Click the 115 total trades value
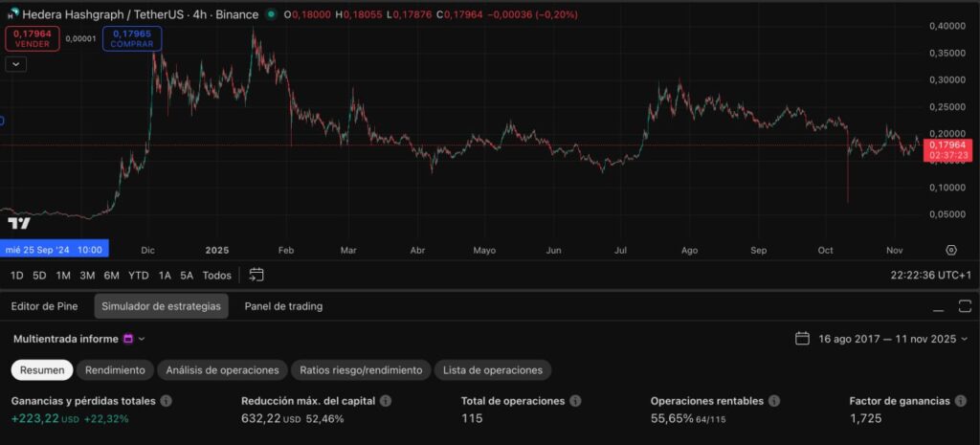The width and height of the screenshot is (980, 445). pyautogui.click(x=472, y=419)
